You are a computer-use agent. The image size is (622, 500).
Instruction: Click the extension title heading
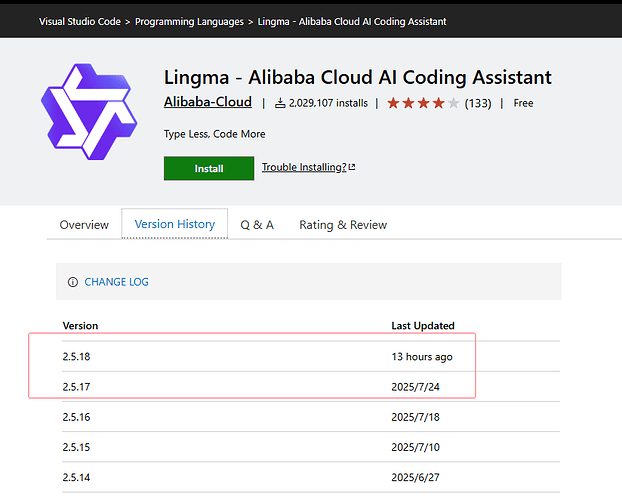point(358,77)
